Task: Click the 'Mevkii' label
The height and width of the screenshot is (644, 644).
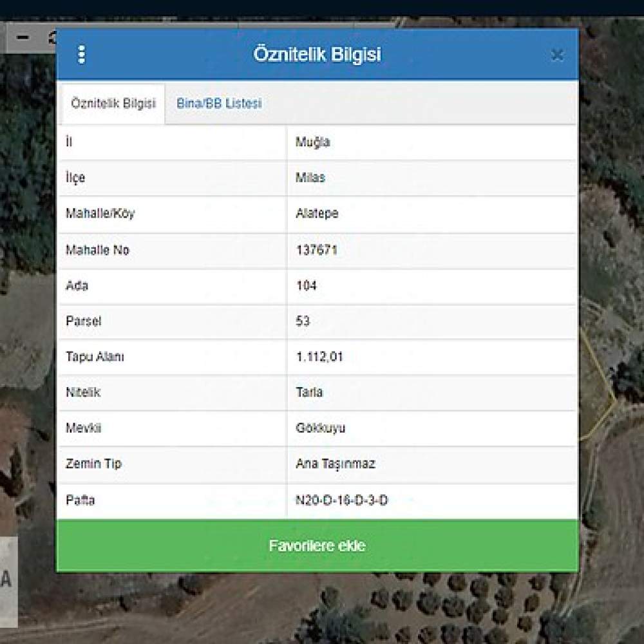Action: pos(83,428)
